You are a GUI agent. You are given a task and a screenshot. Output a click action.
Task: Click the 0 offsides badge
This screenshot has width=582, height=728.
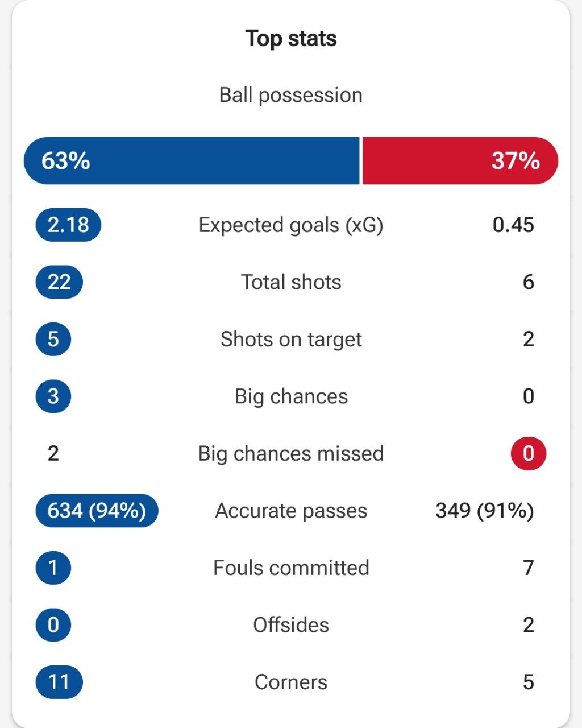click(x=53, y=625)
